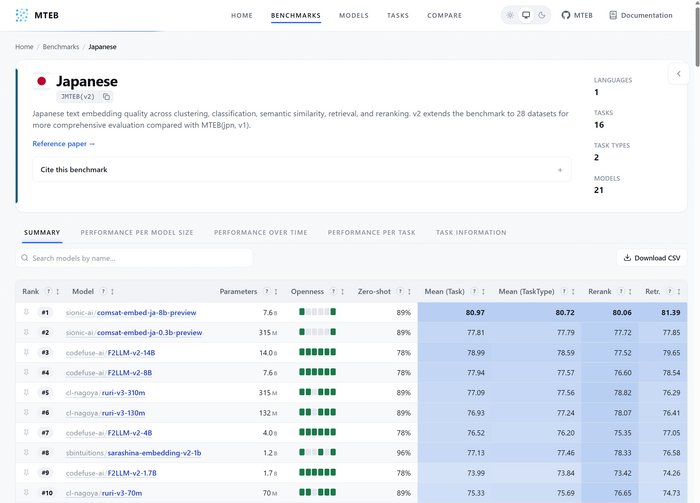Open the ruri-v3-70m model link
The image size is (700, 503).
104,493
